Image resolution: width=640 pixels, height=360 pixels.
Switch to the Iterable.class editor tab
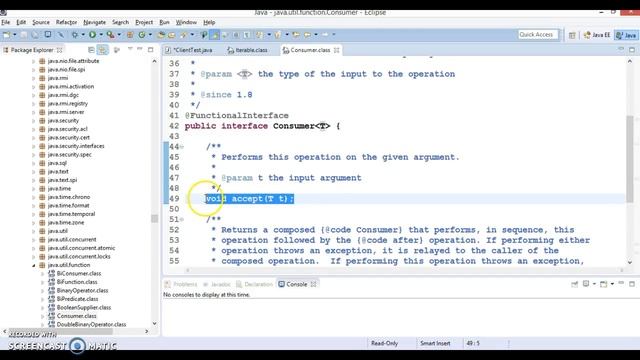[247, 50]
